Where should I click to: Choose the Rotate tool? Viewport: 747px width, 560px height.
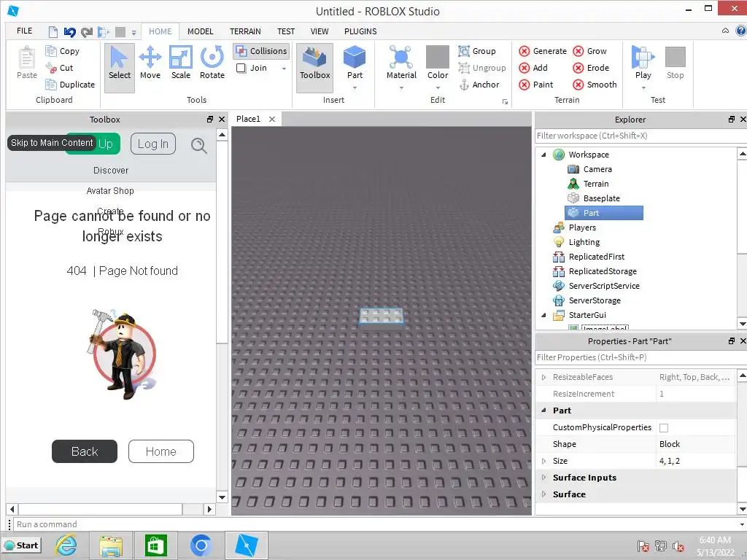[x=212, y=63]
